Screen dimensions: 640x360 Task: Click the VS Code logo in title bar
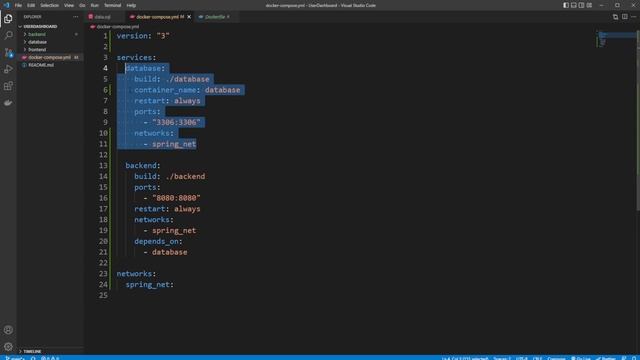(6, 5)
